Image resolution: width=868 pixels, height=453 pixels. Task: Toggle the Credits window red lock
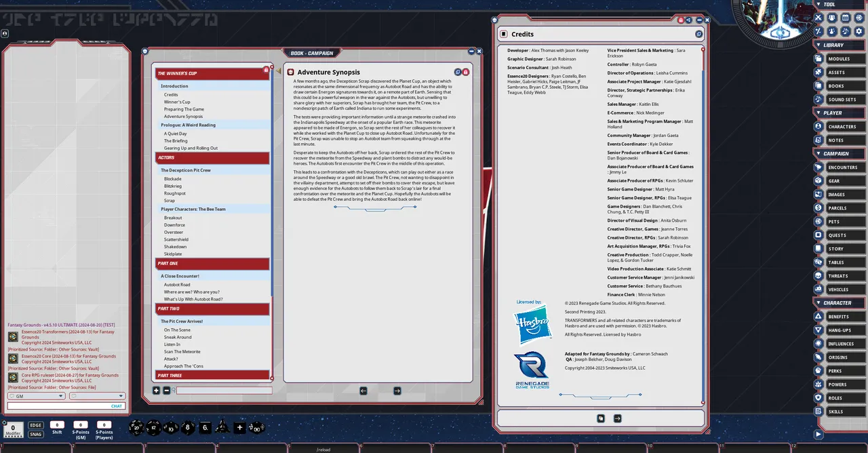point(681,20)
